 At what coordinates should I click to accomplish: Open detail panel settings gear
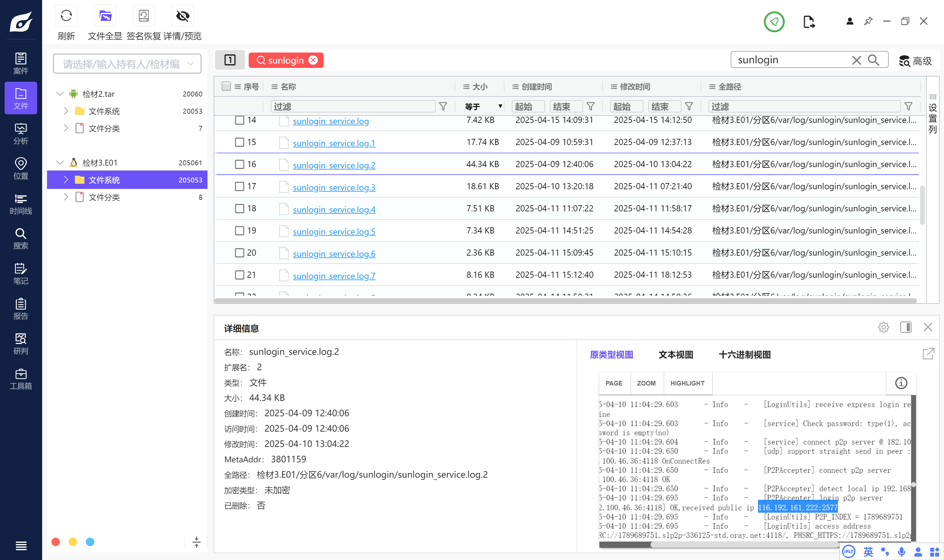point(883,327)
